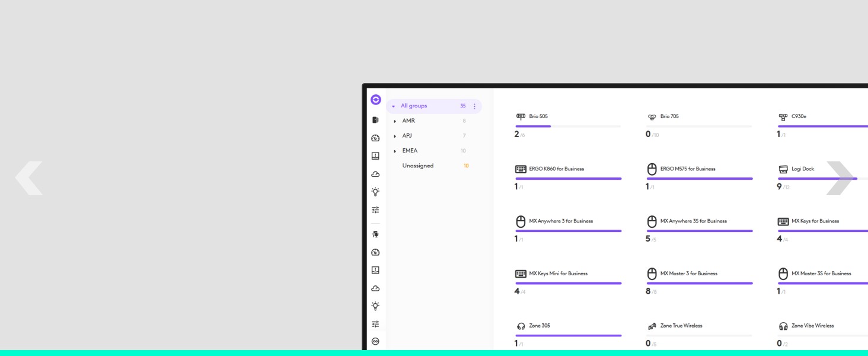Viewport: 868px width, 356px height.
Task: Expand the EMEA group
Action: click(395, 151)
